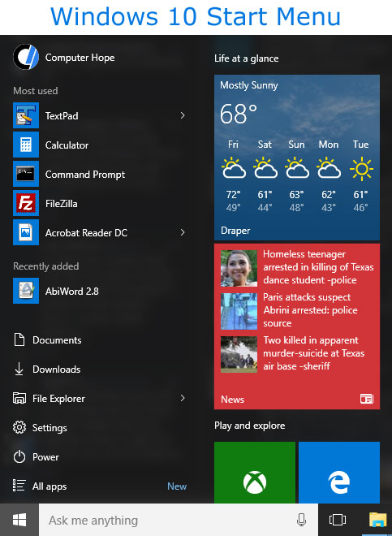This screenshot has height=536, width=392.
Task: Click the TextPad label
Action: click(x=62, y=116)
